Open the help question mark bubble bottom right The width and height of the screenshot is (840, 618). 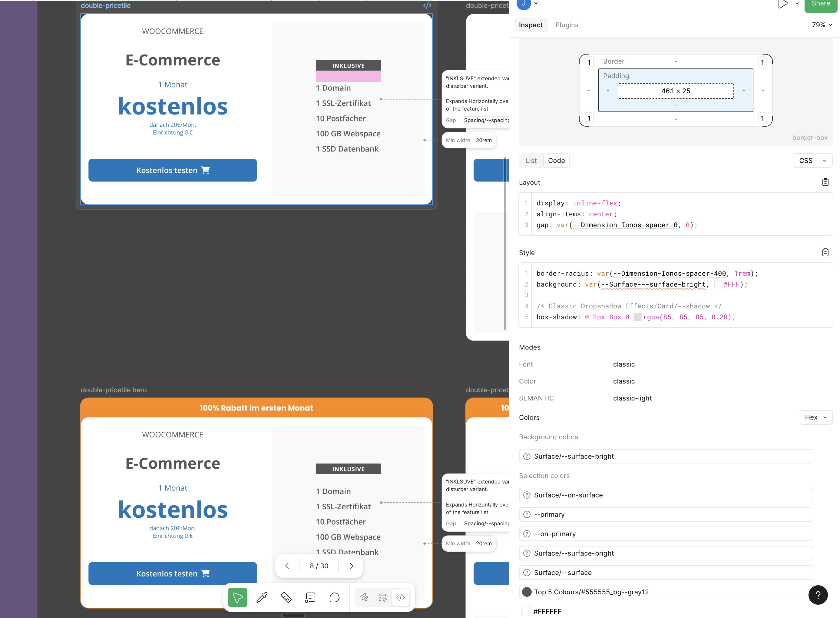point(818,595)
